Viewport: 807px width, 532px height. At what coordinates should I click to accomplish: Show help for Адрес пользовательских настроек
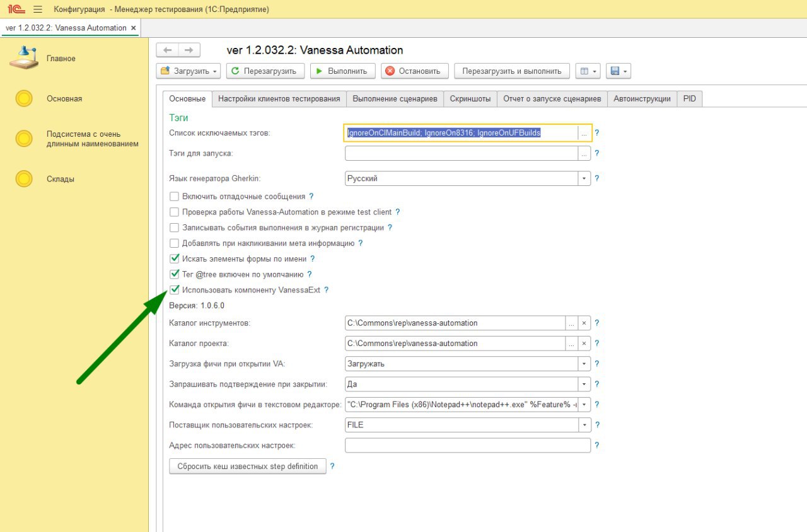tap(597, 445)
